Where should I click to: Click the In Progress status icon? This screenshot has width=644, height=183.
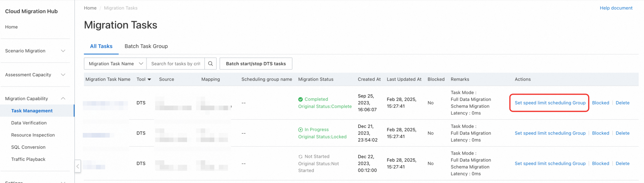(300, 130)
